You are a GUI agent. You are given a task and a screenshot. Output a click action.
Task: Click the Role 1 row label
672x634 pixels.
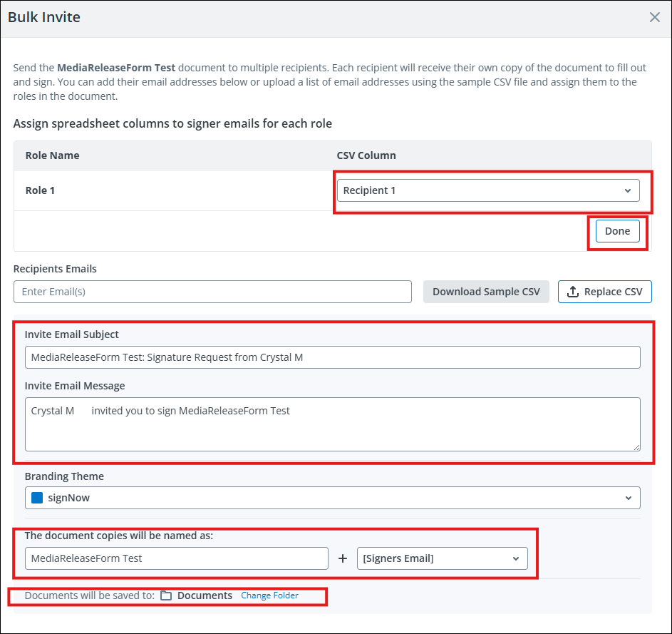41,190
